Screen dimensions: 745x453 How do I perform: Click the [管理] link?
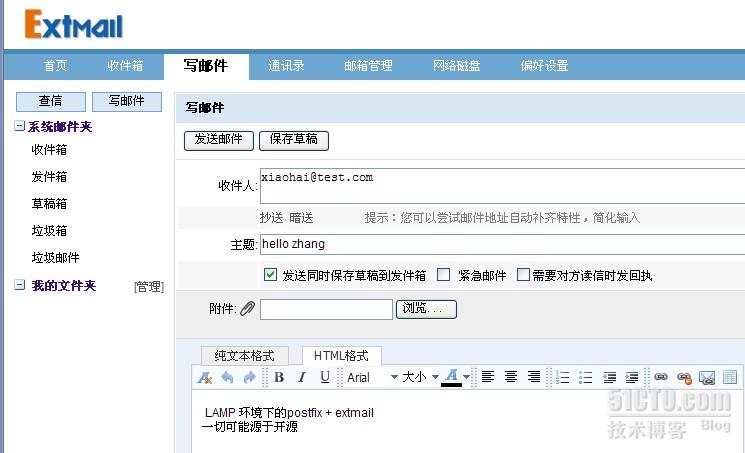[149, 287]
